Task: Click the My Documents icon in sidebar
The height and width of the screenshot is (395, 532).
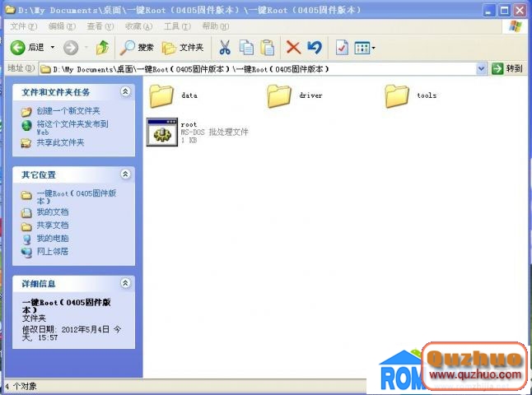Action: [26, 213]
